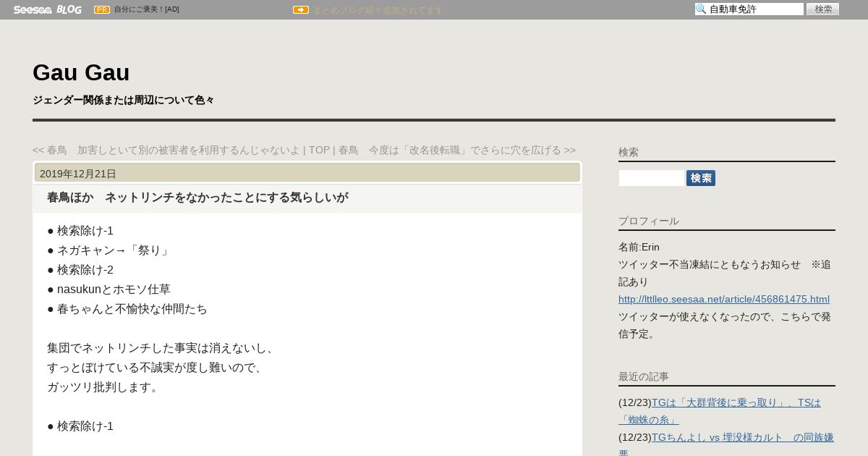Click the orange arrow icon in top bar
The image size is (868, 456).
[x=301, y=9]
